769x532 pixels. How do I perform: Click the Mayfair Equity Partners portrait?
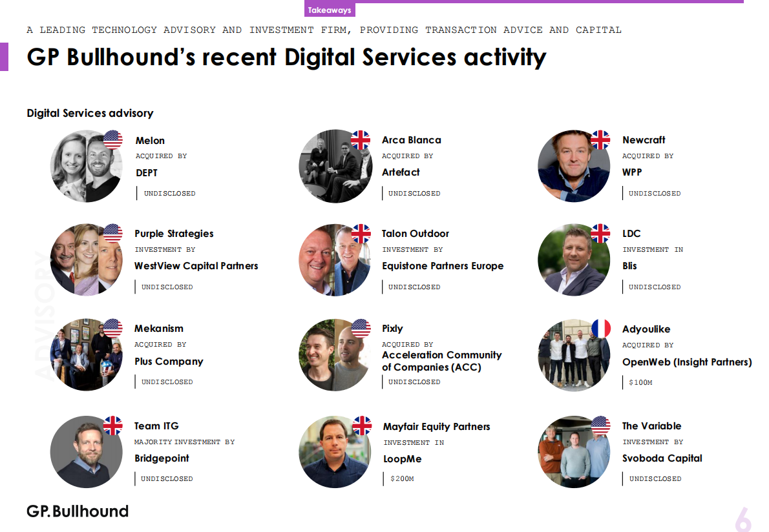[x=333, y=453]
